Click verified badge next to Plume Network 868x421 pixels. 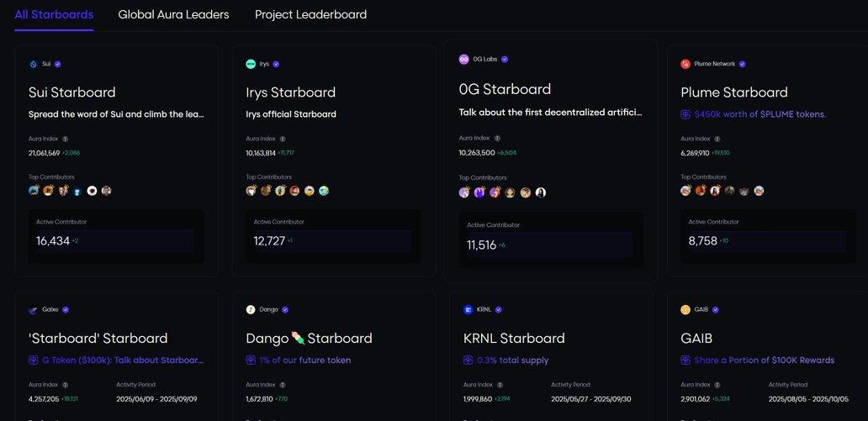pos(743,64)
